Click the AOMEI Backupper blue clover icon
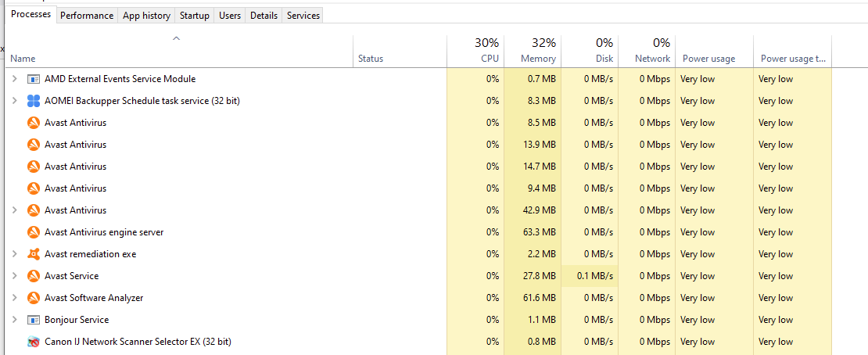Screen dimensions: 868x355 point(34,101)
